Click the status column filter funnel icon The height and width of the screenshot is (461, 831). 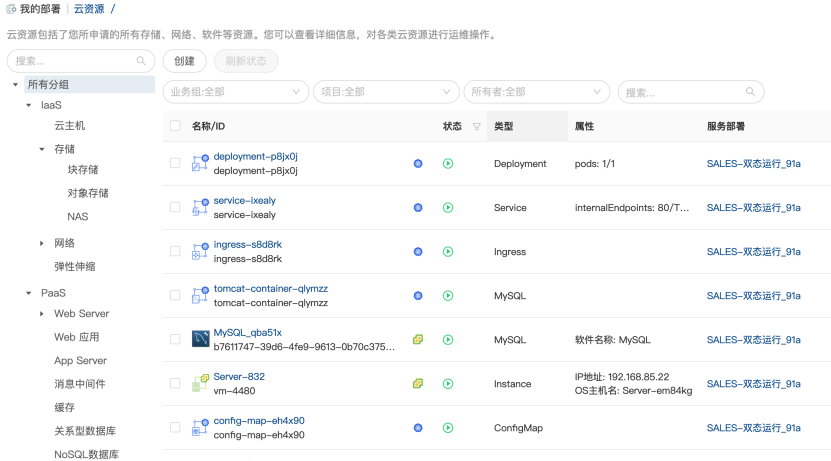(x=476, y=127)
